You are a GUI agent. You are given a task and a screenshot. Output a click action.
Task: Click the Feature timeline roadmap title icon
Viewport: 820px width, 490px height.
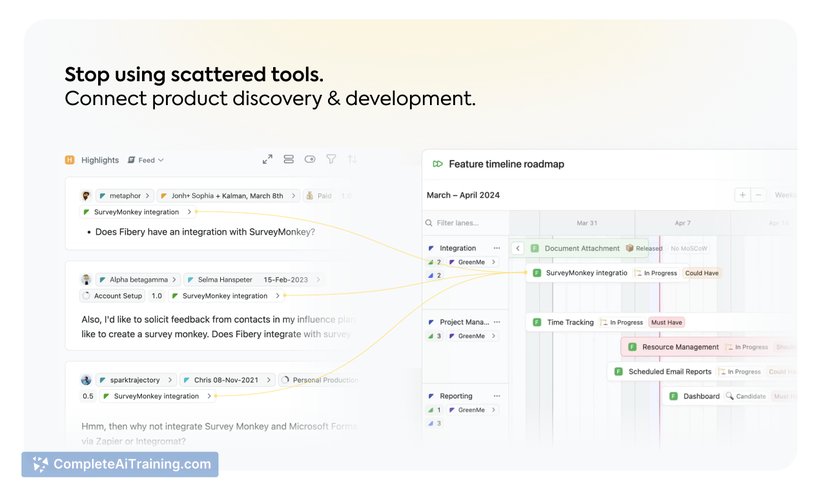pos(438,164)
